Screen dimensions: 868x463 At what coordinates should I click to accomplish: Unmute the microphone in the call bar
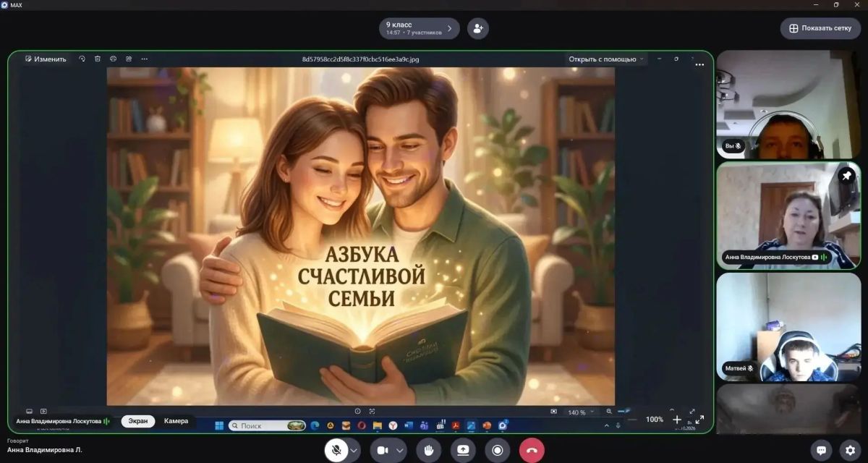(x=336, y=450)
